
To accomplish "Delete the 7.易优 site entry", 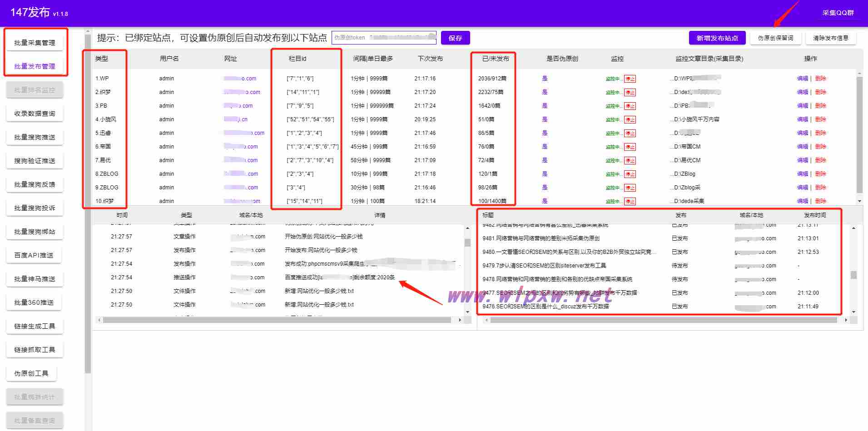I will click(x=820, y=160).
